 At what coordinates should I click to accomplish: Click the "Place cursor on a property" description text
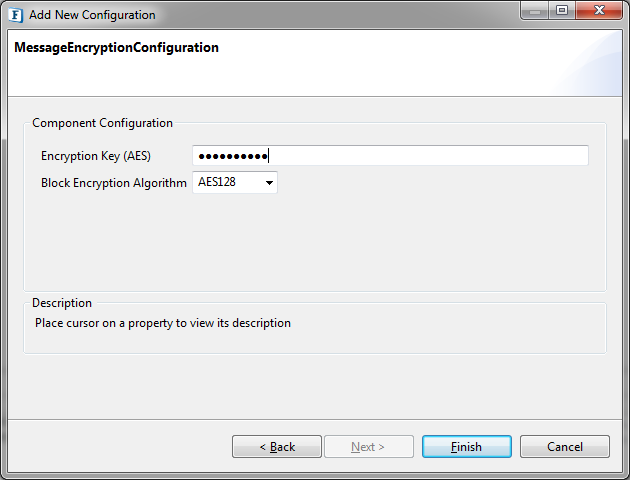pyautogui.click(x=163, y=323)
